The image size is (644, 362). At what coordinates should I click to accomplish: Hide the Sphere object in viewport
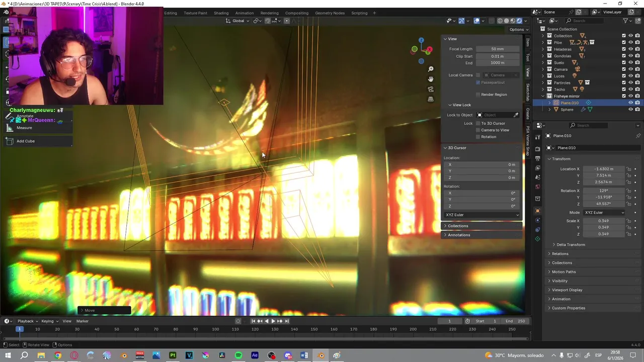[x=630, y=109]
